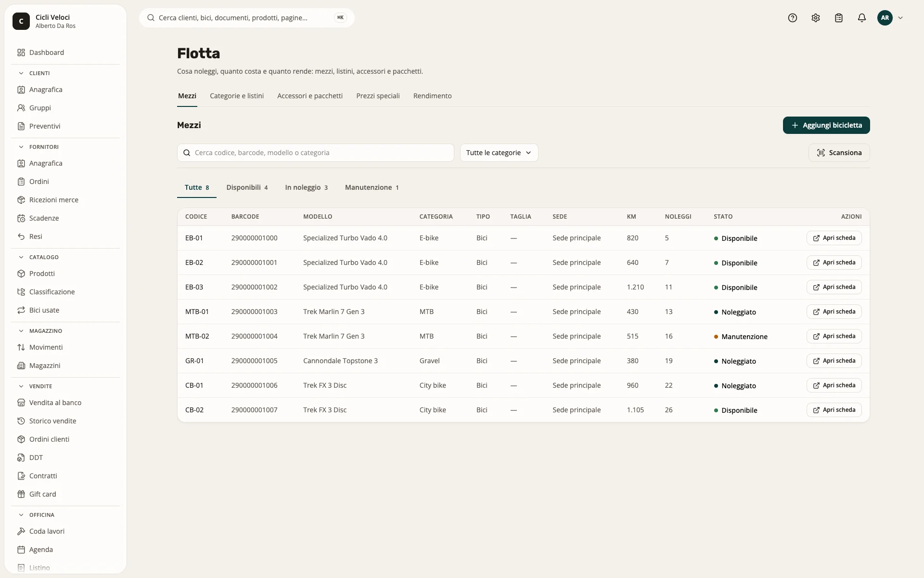Screen dimensions: 924x578
Task: Collapse the VENDITE sidebar section
Action: [21, 386]
